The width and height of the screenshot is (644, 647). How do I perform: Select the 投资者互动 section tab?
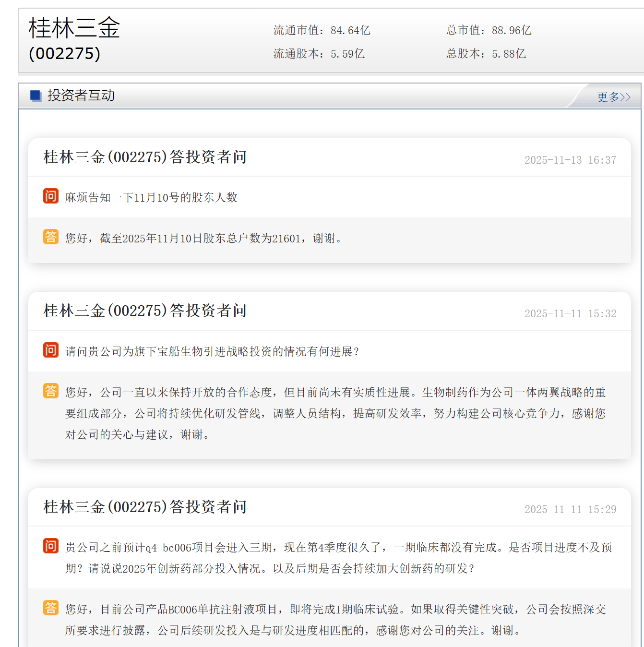81,96
